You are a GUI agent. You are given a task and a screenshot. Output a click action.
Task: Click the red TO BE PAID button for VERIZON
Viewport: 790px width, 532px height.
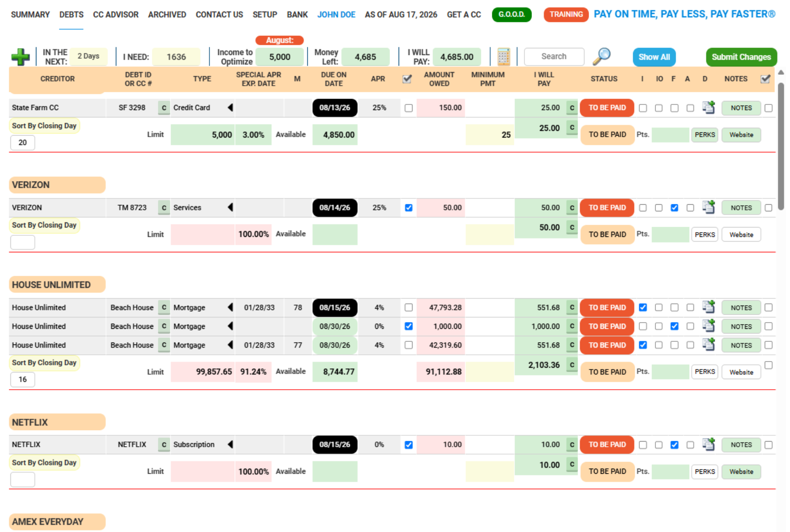pyautogui.click(x=607, y=208)
